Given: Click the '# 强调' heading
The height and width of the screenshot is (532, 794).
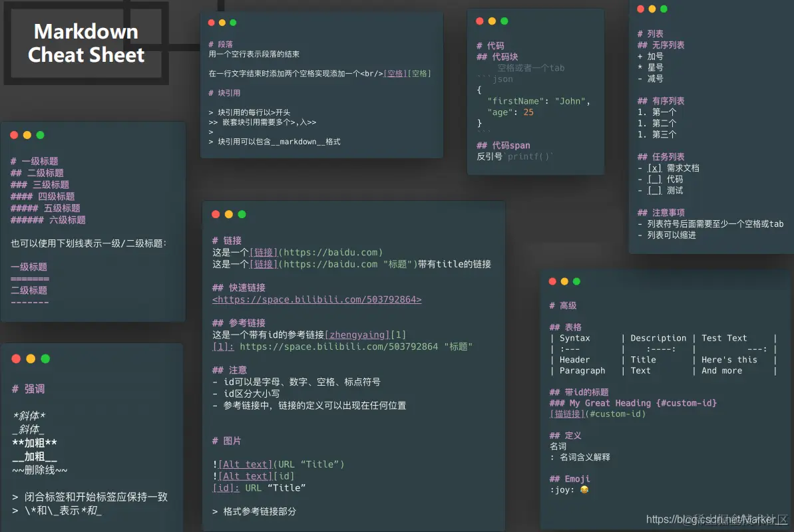Looking at the screenshot, I should (29, 389).
